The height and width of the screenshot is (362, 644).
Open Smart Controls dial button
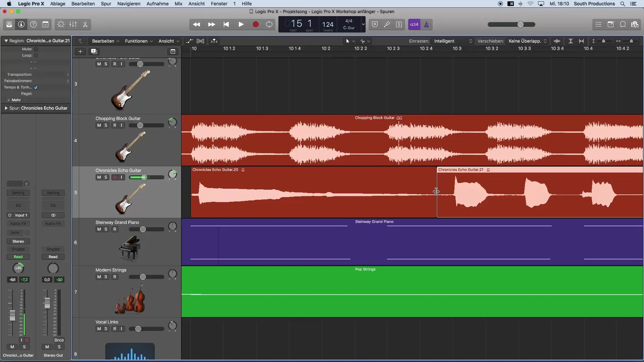coord(61,24)
